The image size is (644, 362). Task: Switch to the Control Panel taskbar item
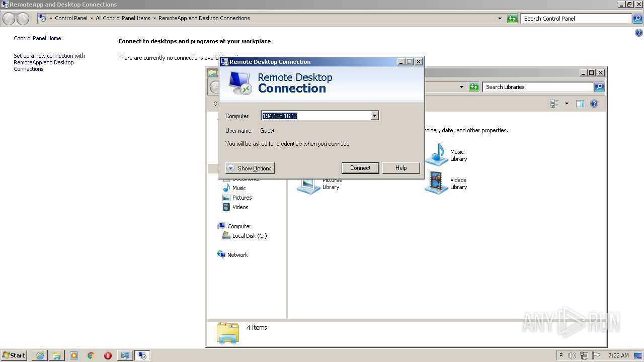125,355
